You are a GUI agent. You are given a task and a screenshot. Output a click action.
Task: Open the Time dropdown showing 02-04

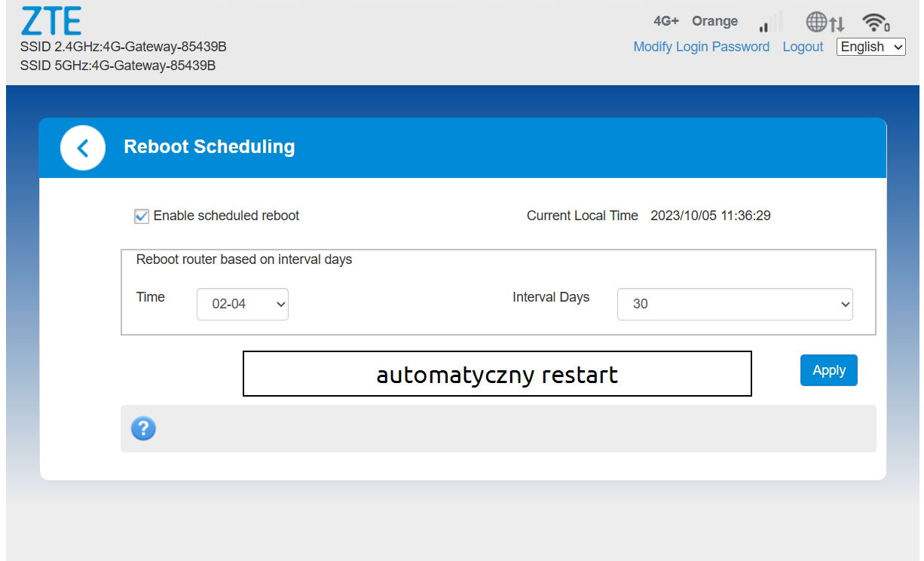[242, 304]
